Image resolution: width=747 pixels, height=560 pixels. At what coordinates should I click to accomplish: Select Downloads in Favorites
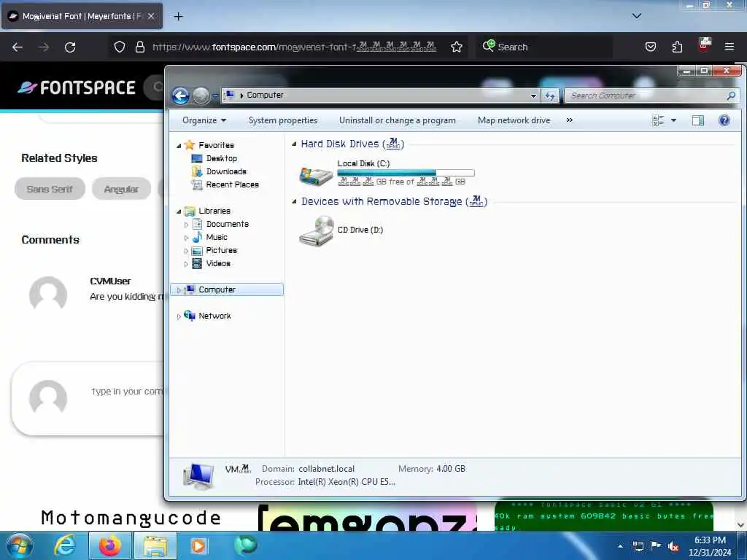click(226, 171)
